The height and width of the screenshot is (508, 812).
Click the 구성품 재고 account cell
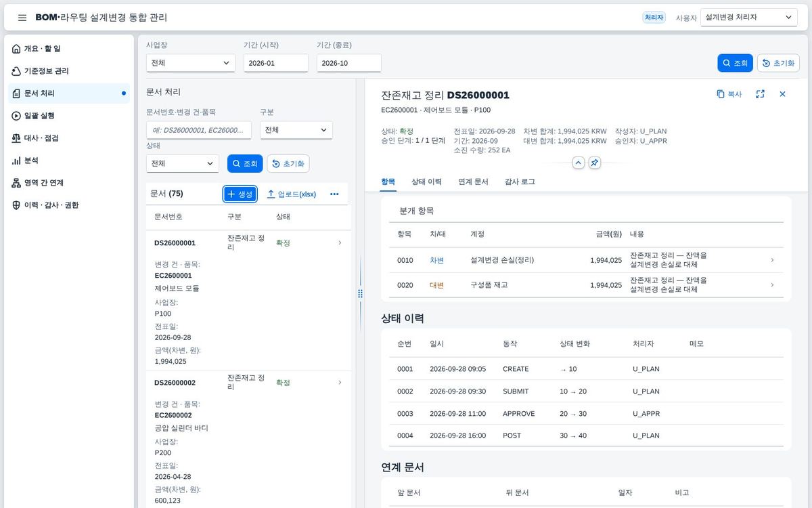point(489,285)
